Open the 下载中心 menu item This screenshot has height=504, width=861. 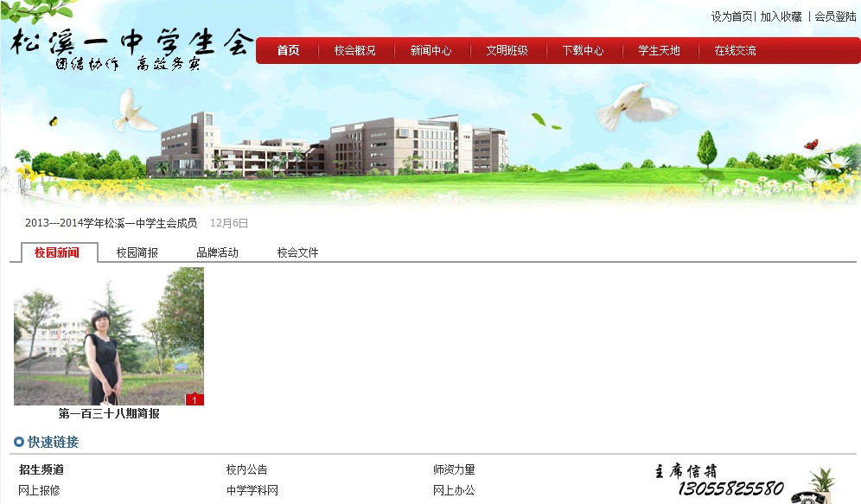(x=583, y=51)
